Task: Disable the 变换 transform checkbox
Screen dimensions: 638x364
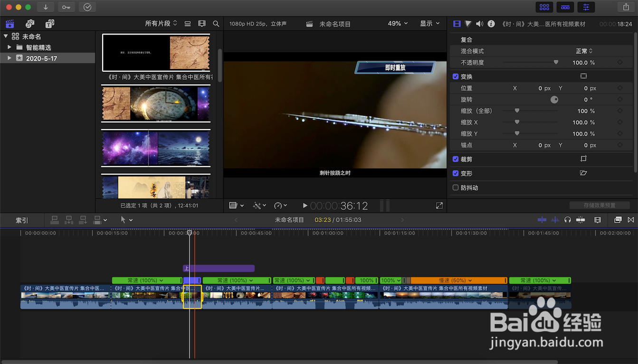Action: click(x=456, y=76)
